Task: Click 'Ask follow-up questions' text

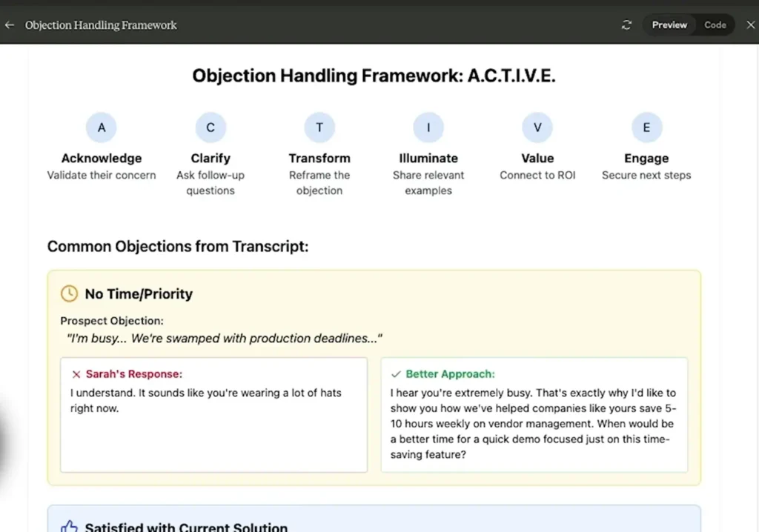Action: pyautogui.click(x=211, y=183)
